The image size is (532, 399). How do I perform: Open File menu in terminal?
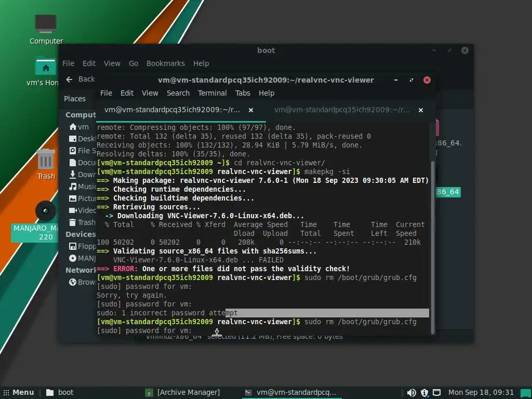coord(106,93)
